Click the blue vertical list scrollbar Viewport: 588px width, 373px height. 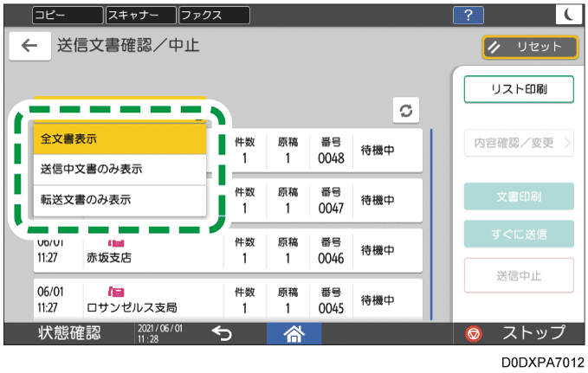431,224
